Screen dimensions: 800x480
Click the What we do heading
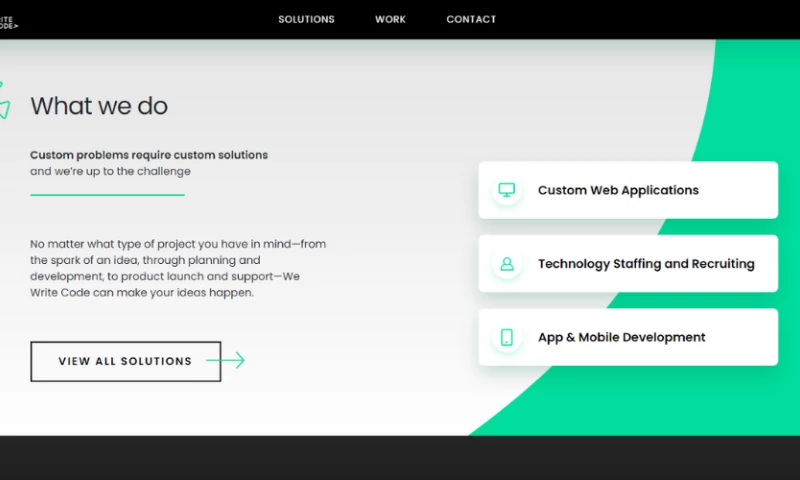[x=99, y=106]
